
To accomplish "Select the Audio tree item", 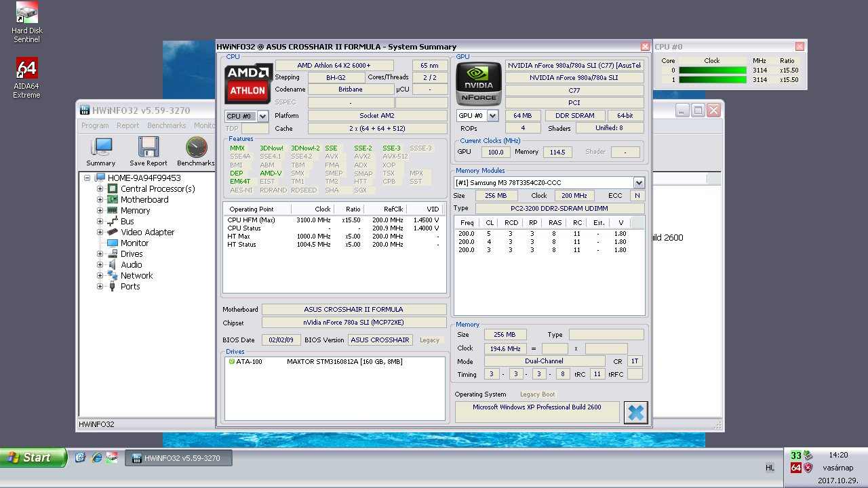I will pos(131,264).
